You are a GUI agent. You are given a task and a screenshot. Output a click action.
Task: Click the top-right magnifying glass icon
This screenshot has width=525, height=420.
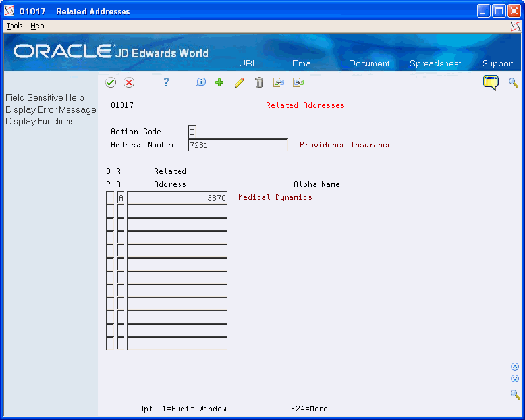[513, 82]
